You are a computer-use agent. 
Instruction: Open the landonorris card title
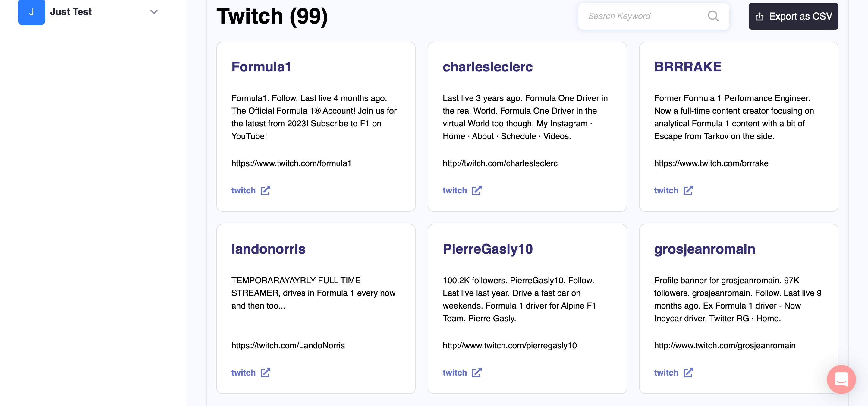[x=268, y=249]
